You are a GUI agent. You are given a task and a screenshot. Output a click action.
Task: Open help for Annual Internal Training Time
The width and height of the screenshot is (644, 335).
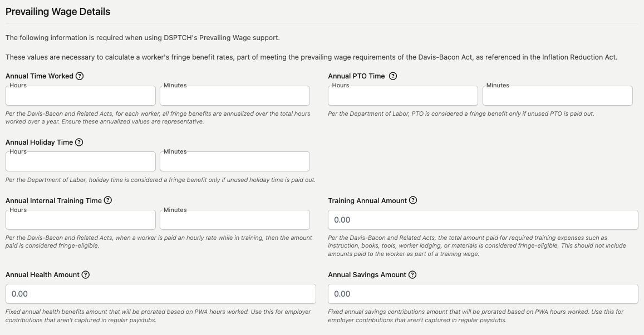pyautogui.click(x=108, y=200)
